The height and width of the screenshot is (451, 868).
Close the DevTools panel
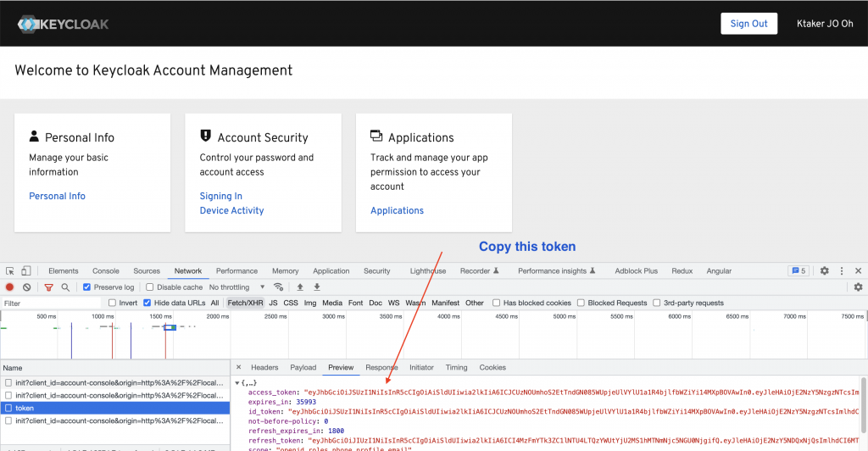click(858, 271)
